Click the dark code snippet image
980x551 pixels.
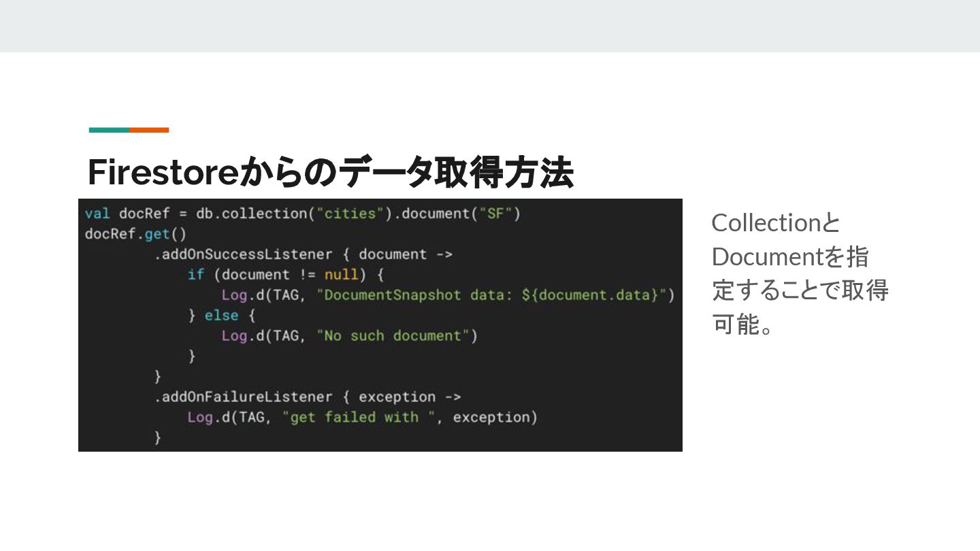click(x=380, y=325)
